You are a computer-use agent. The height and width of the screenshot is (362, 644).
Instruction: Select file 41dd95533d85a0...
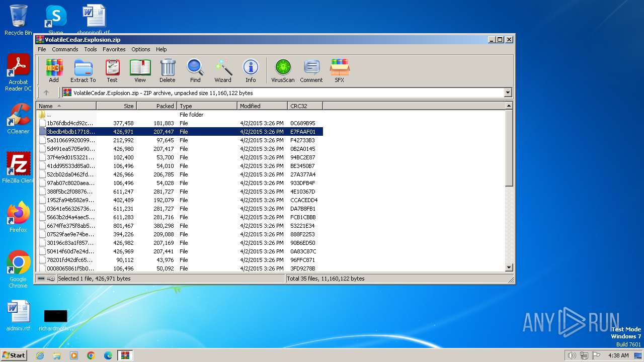(180, 166)
